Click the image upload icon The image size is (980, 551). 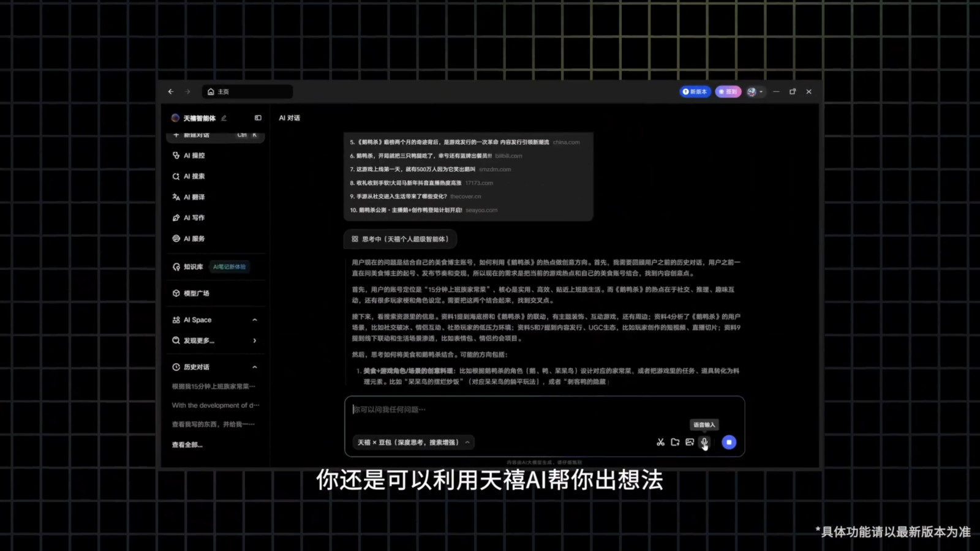(690, 442)
